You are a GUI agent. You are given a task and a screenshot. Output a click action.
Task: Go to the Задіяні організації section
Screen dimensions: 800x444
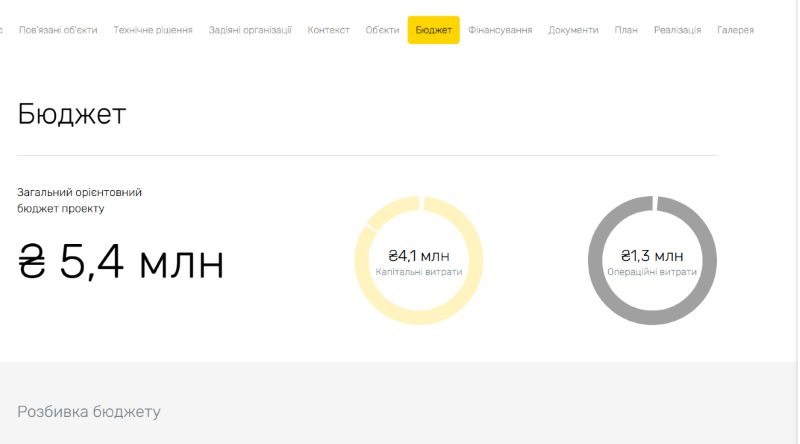pyautogui.click(x=250, y=30)
